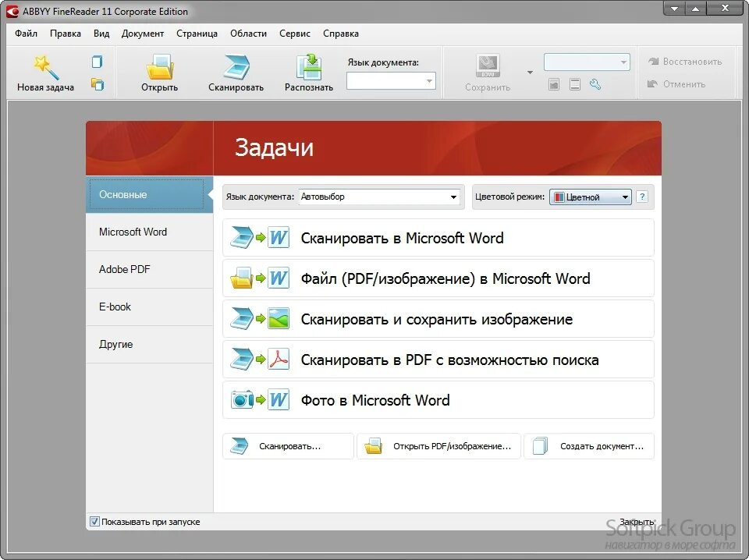The image size is (749, 560).
Task: Start Фото в Microsoft Word task
Action: tap(438, 400)
